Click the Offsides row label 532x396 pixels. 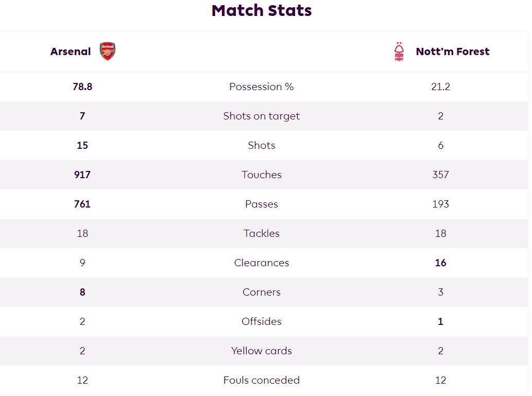262,321
